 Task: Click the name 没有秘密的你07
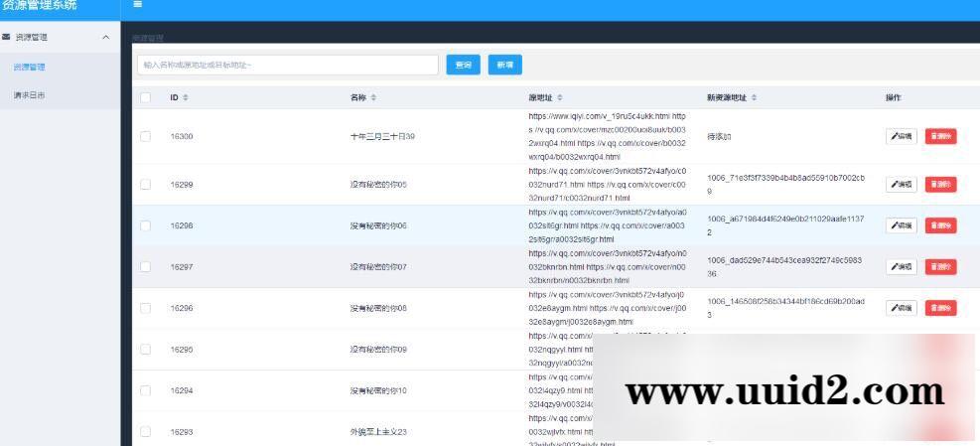click(378, 267)
